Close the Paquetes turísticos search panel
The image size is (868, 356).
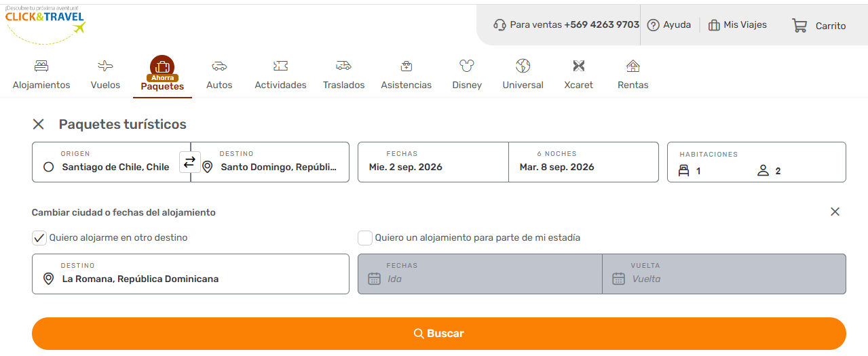(x=39, y=124)
